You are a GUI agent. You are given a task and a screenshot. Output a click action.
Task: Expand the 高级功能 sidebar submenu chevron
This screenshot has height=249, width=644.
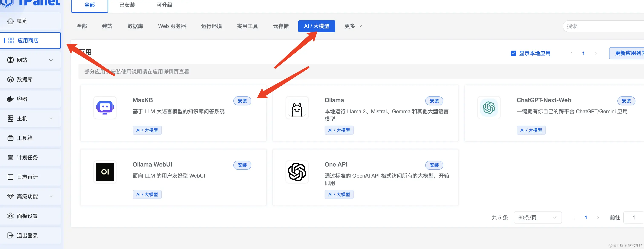tap(51, 197)
